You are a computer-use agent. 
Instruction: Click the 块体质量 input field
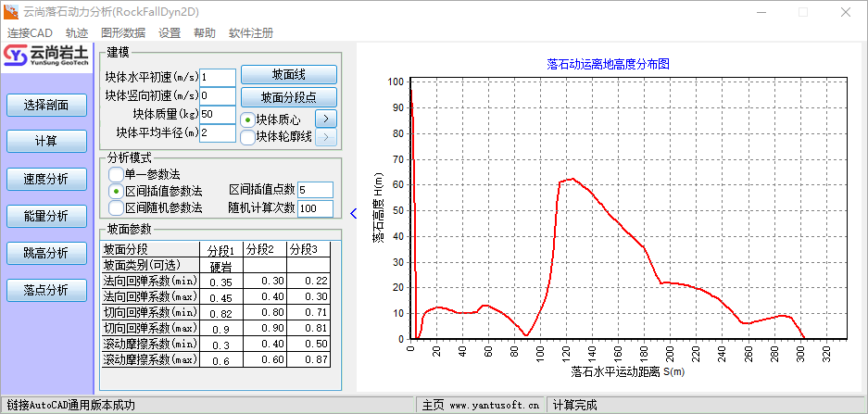click(x=218, y=114)
